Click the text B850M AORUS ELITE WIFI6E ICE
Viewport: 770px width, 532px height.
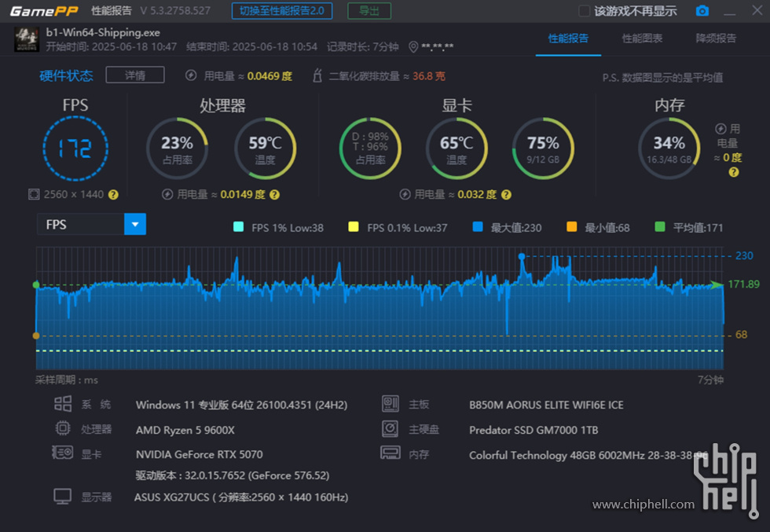pos(546,405)
